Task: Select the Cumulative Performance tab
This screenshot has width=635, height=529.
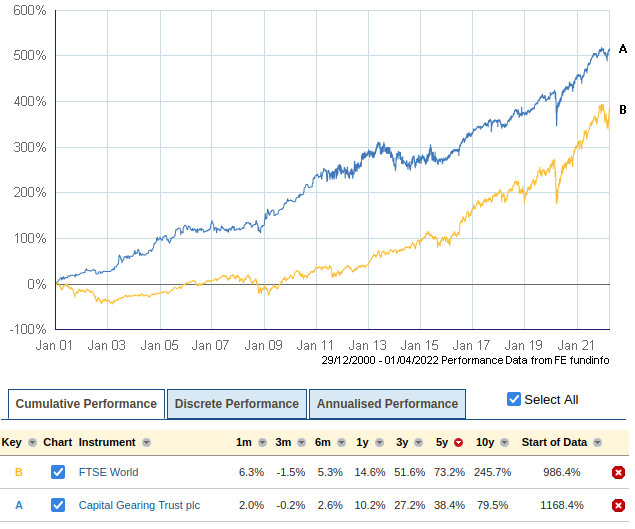Action: 86,404
